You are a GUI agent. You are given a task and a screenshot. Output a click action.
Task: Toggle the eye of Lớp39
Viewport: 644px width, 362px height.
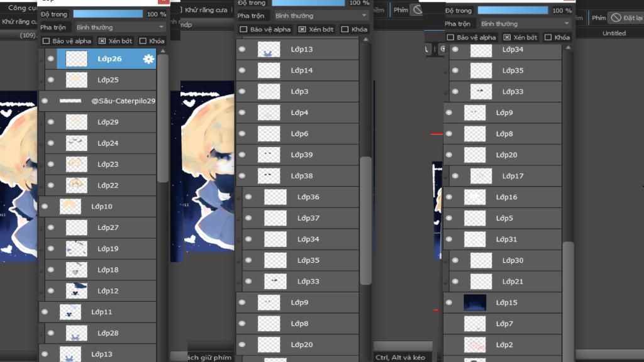pyautogui.click(x=242, y=155)
